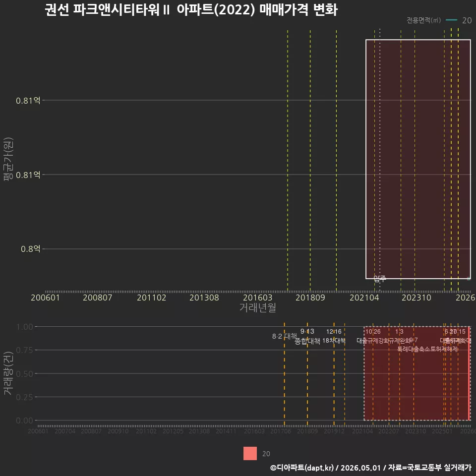Click the 201706 x-axis label

point(281,431)
